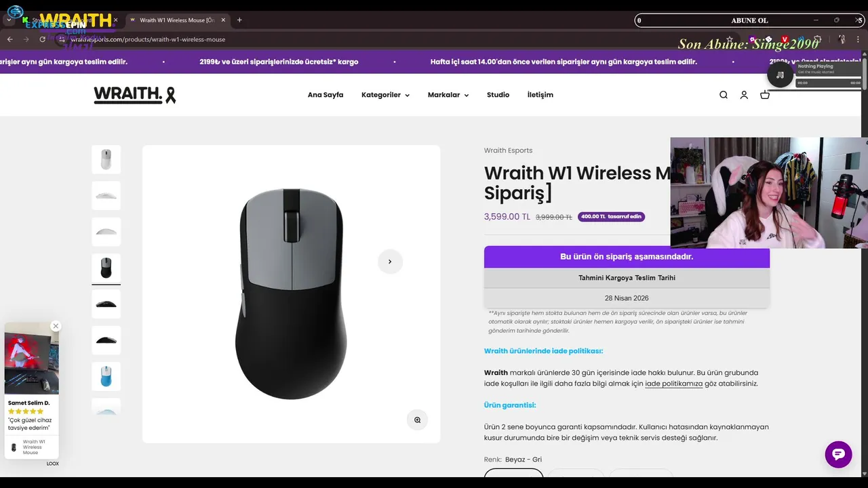Open the site search icon
The width and height of the screenshot is (868, 488).
coord(724,95)
